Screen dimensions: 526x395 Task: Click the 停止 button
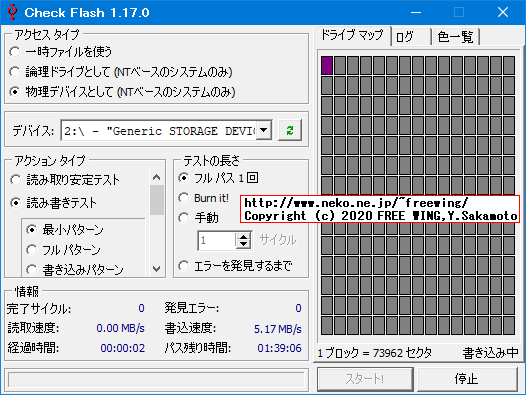pos(468,379)
